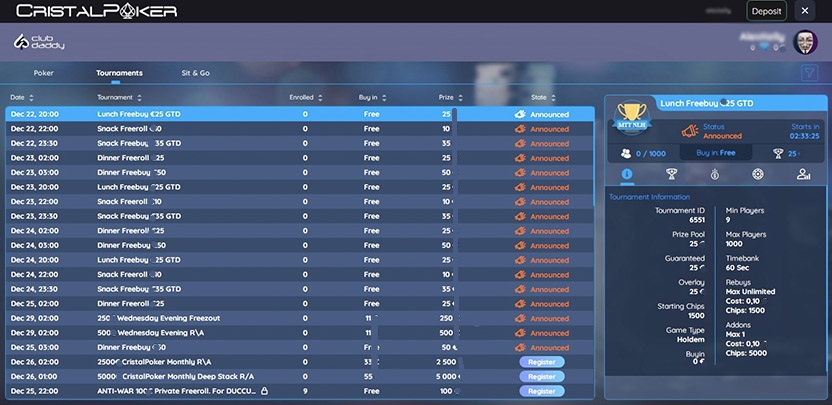
Task: Sort by Buy in column arrows
Action: (384, 98)
